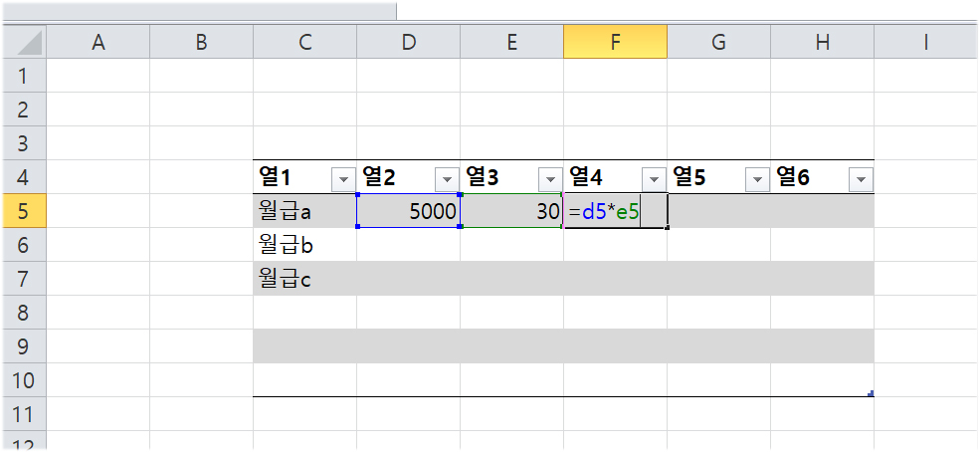Select row 9 header
The height and width of the screenshot is (452, 980).
point(24,345)
